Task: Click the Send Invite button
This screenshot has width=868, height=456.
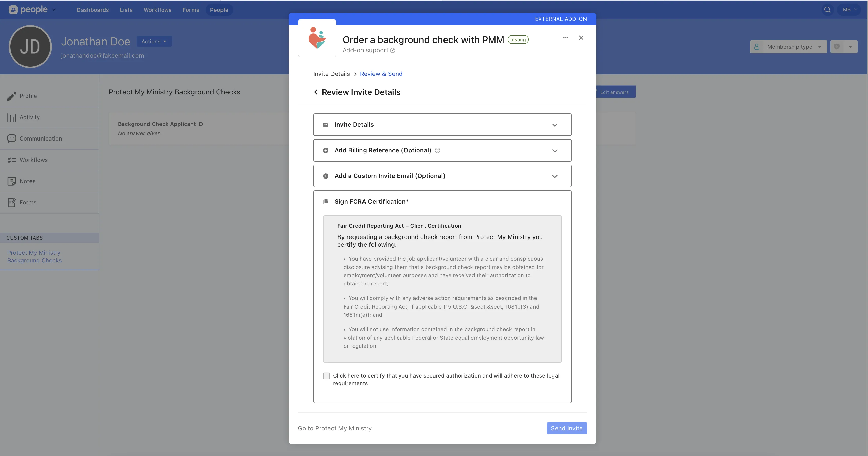Action: [567, 428]
